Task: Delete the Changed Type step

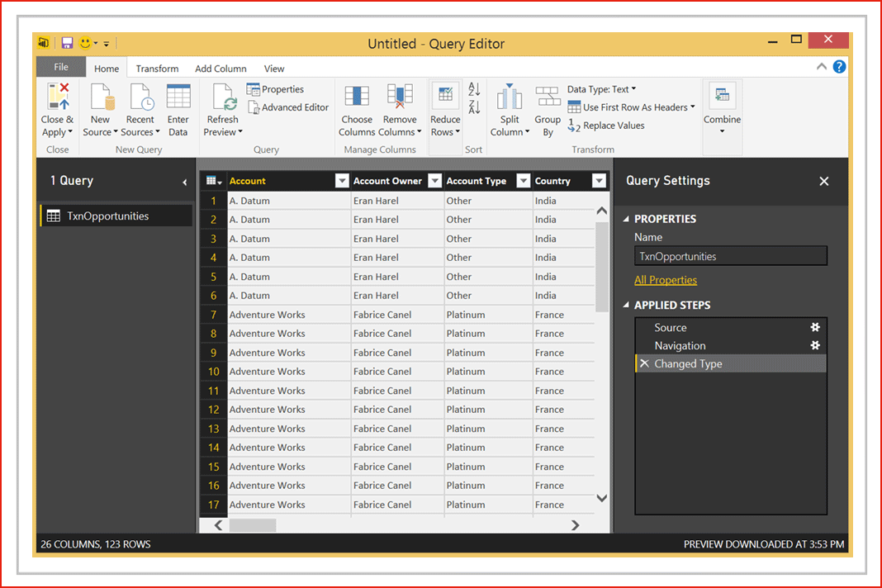Action: (x=644, y=364)
